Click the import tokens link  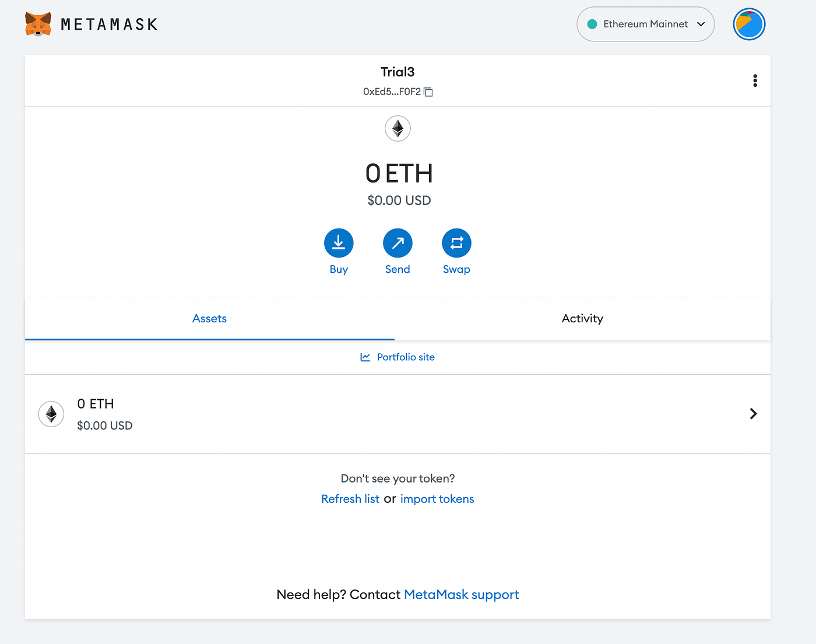437,499
